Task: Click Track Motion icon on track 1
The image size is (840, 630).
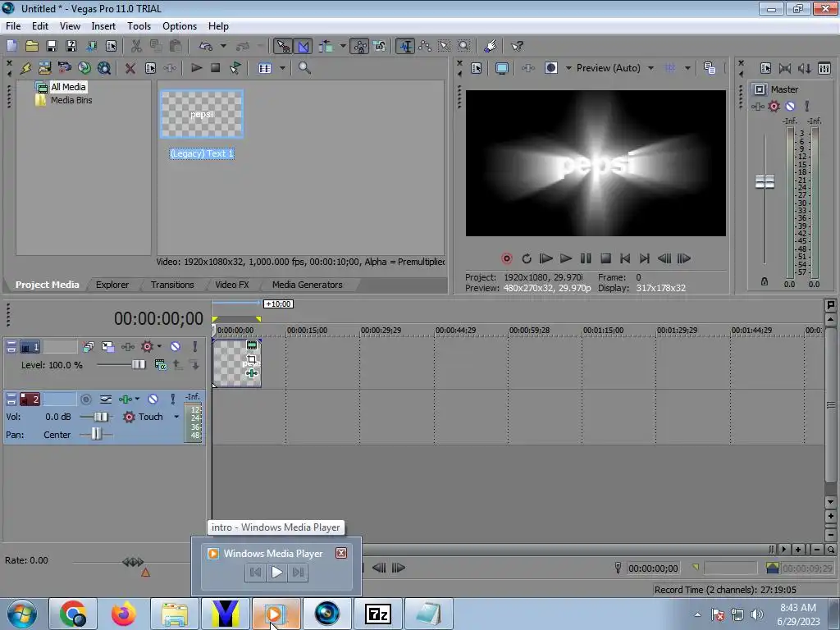Action: point(107,347)
